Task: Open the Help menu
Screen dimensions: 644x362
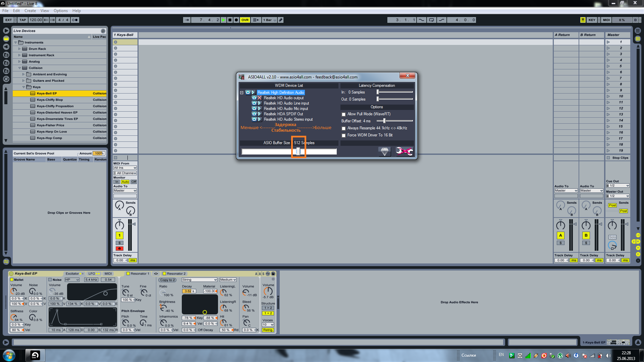Action: (x=76, y=11)
